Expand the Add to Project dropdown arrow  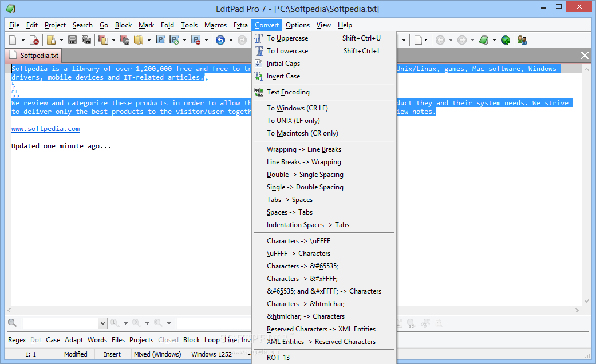click(185, 40)
